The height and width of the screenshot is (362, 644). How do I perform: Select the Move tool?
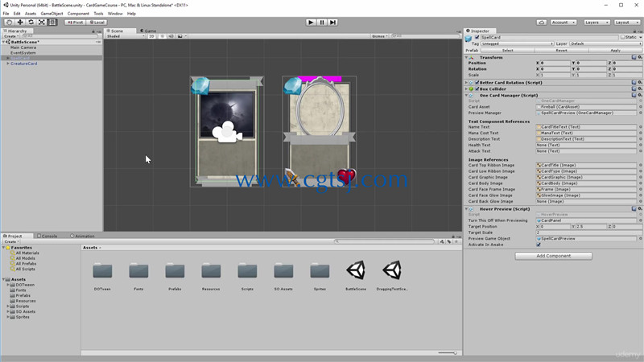click(19, 23)
